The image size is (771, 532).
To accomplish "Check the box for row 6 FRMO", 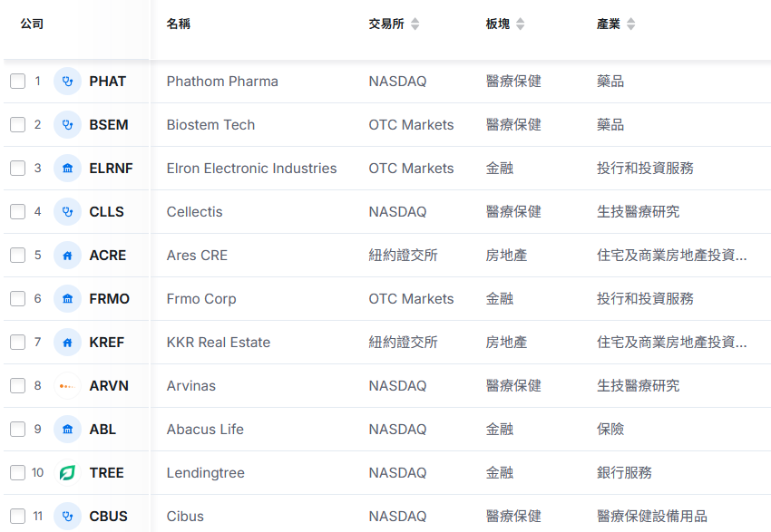I will [x=18, y=299].
